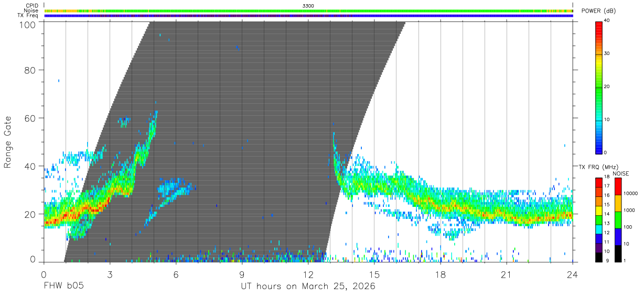Select the green-orange Noise indicator strip
Image resolution: width=644 pixels, height=297 pixels.
click(x=308, y=10)
